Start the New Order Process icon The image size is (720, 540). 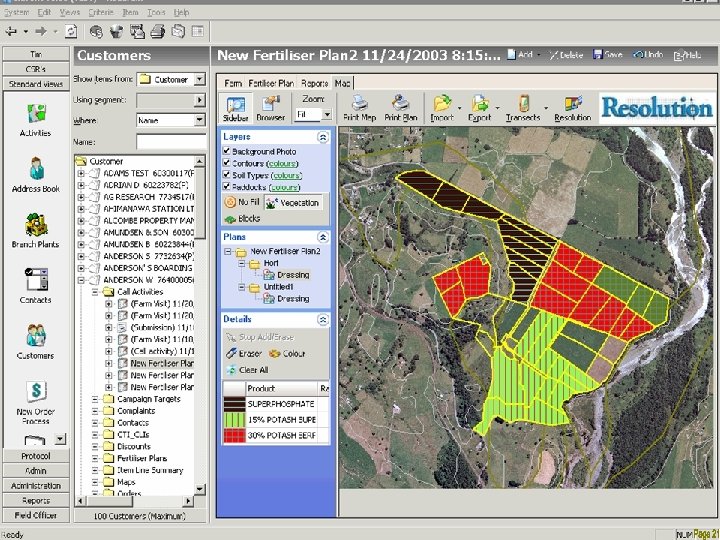(36, 393)
